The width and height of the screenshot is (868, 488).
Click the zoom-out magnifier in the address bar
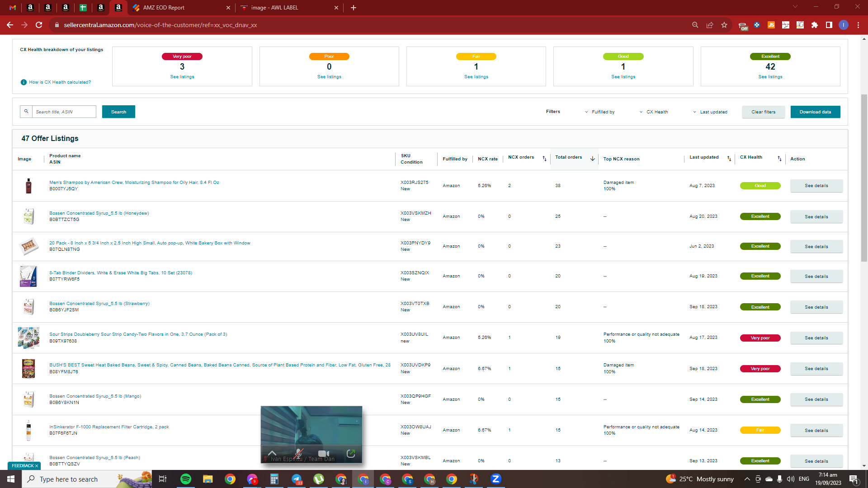pos(695,25)
